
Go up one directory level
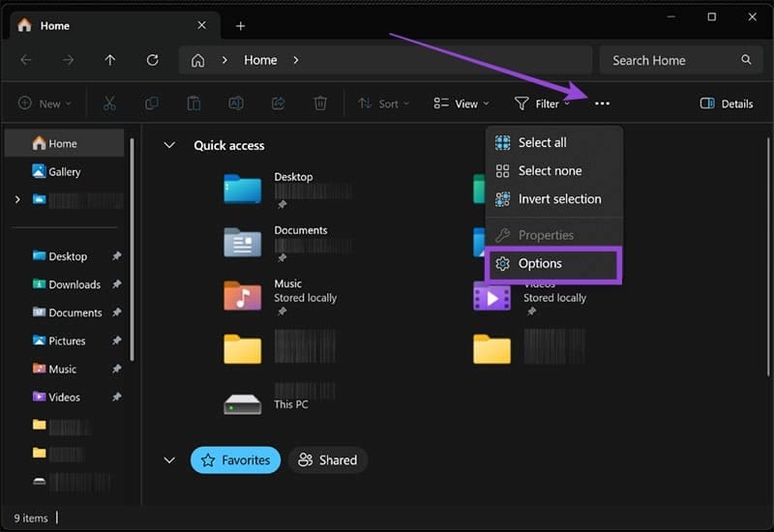coord(110,60)
